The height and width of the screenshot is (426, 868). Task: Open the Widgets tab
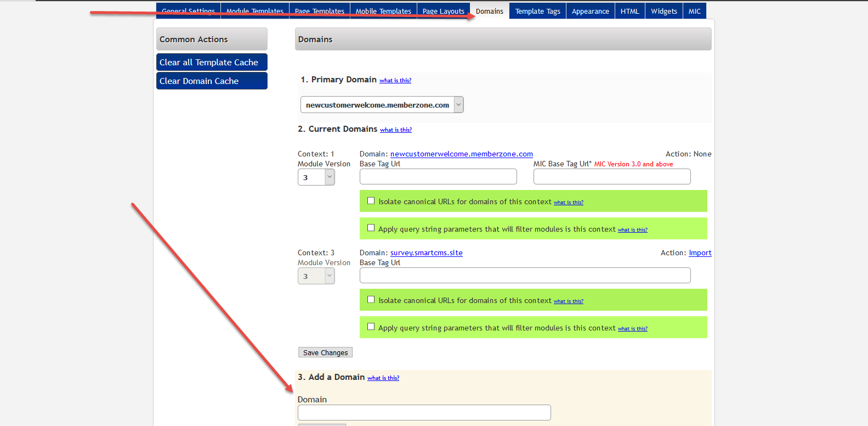[x=663, y=11]
